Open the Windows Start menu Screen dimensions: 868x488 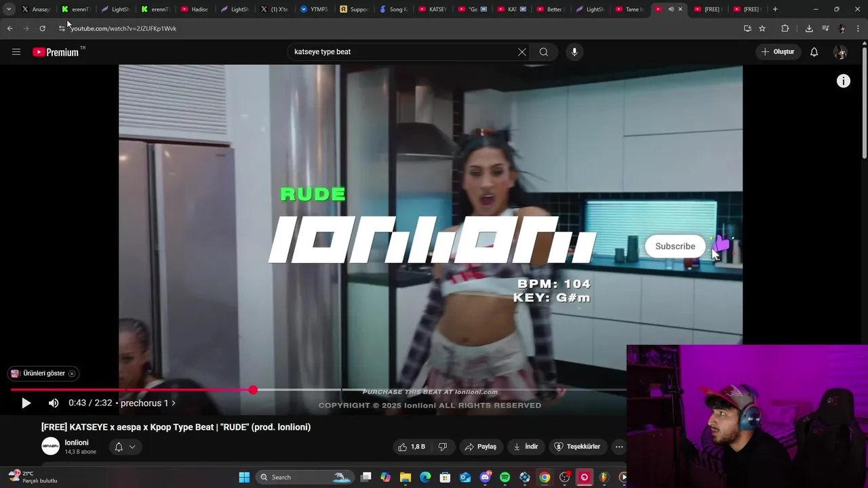(x=244, y=477)
